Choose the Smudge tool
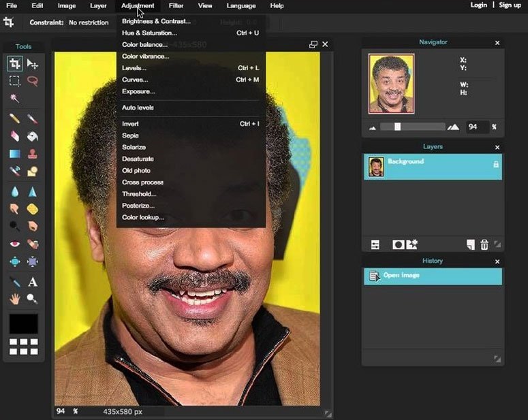528x420 pixels. tap(15, 209)
